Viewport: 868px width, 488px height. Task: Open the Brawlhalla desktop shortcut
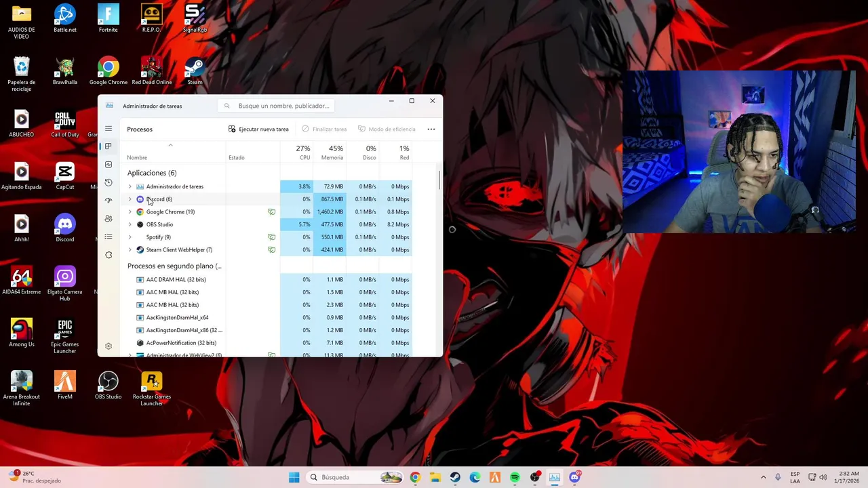click(65, 71)
